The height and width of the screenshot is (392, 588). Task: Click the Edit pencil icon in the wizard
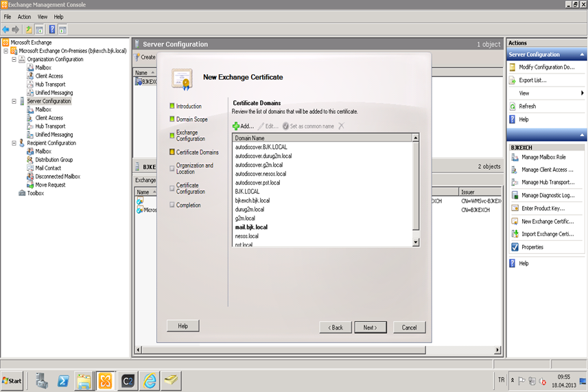coord(261,126)
